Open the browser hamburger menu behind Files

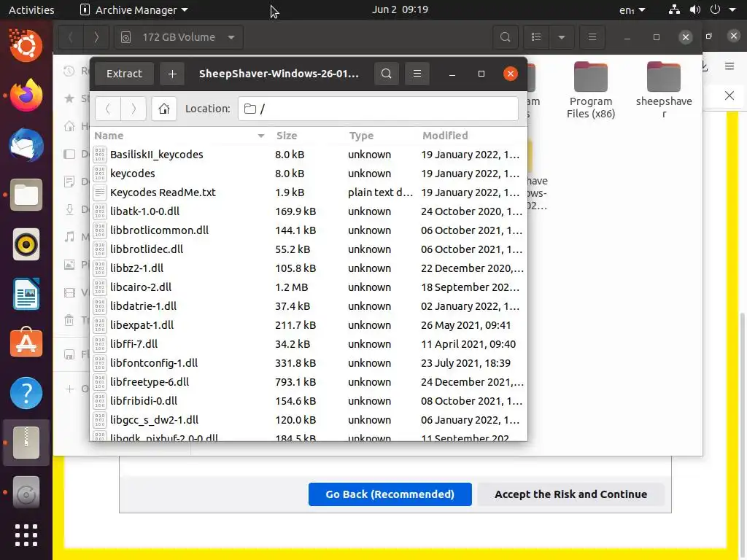pyautogui.click(x=729, y=66)
